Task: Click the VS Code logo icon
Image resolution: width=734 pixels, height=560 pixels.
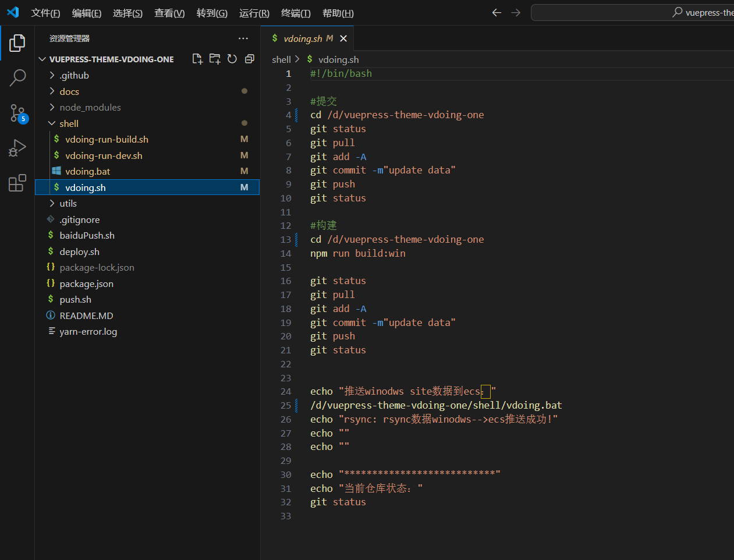Action: pyautogui.click(x=13, y=12)
